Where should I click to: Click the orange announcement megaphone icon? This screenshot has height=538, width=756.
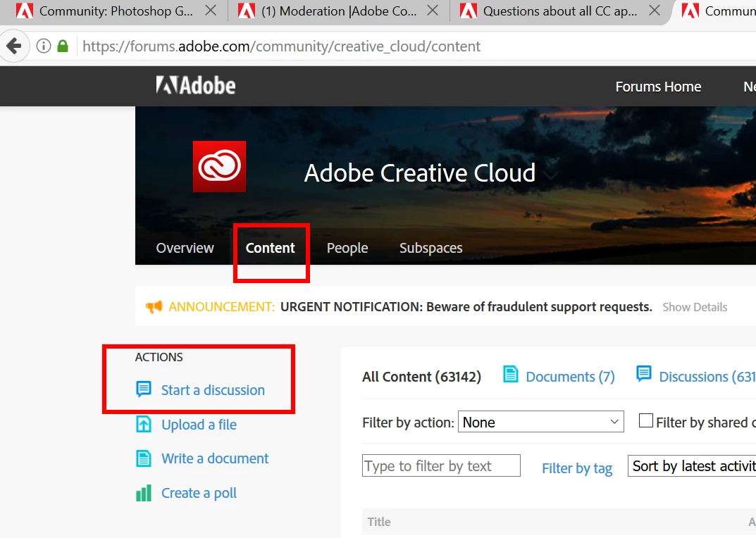(154, 306)
